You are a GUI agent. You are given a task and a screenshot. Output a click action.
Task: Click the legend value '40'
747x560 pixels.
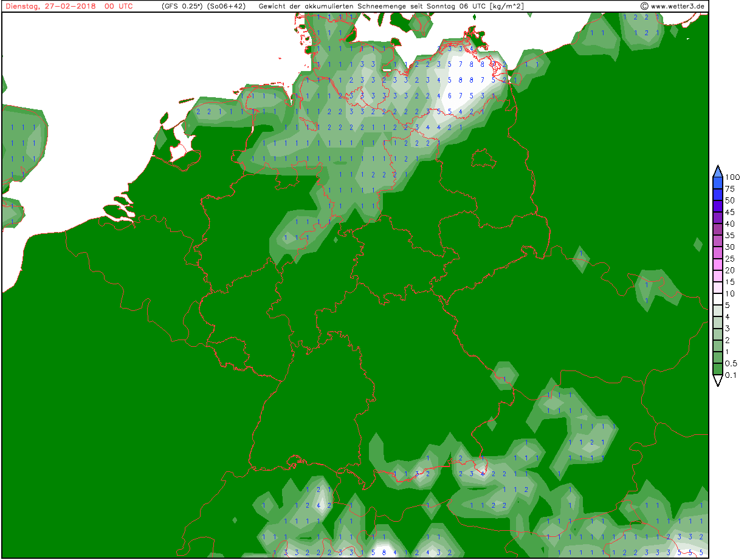click(730, 224)
